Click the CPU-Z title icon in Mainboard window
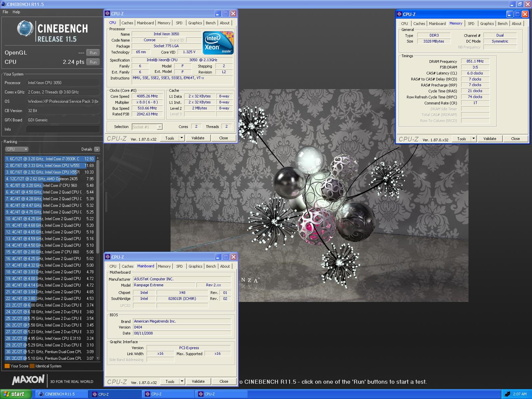The width and height of the screenshot is (532, 399). [107, 257]
